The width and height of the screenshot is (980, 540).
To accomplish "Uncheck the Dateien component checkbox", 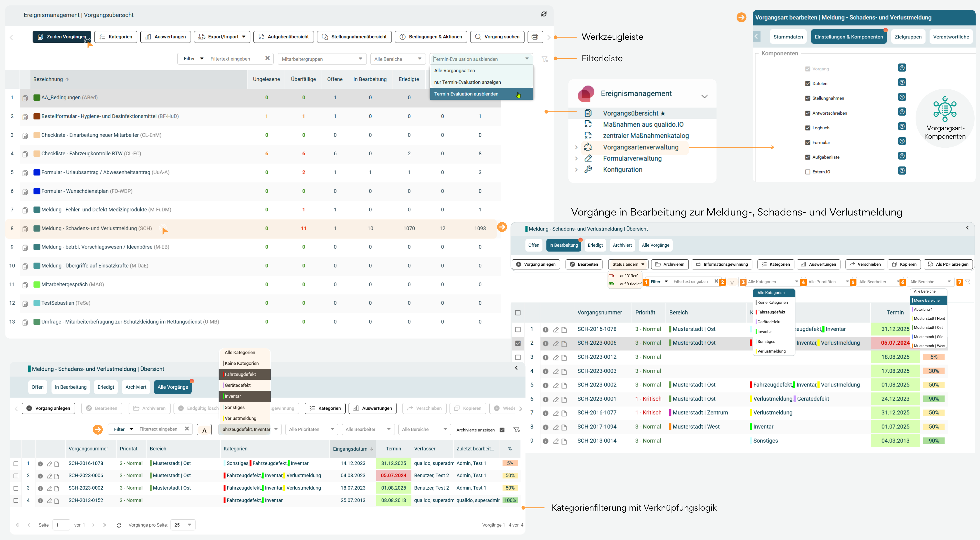I will coord(808,84).
